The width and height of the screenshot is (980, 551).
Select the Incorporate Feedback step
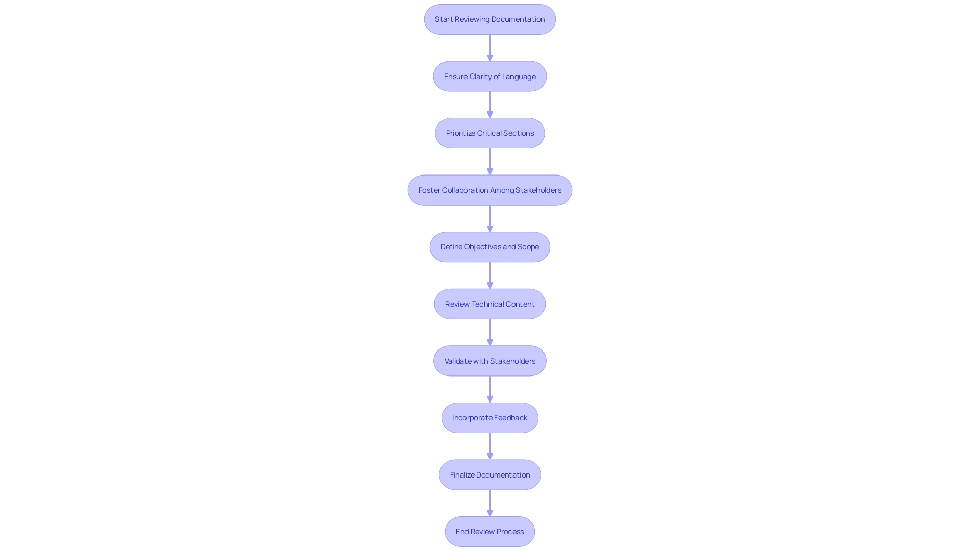coord(489,417)
